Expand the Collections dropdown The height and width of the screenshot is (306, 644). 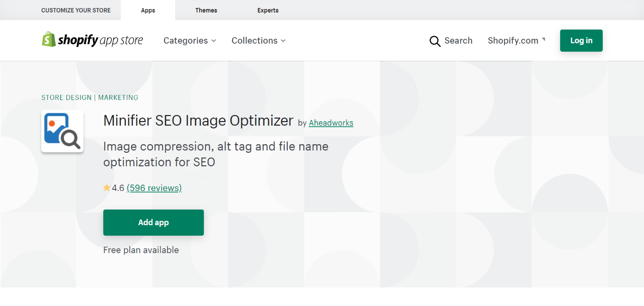(259, 41)
